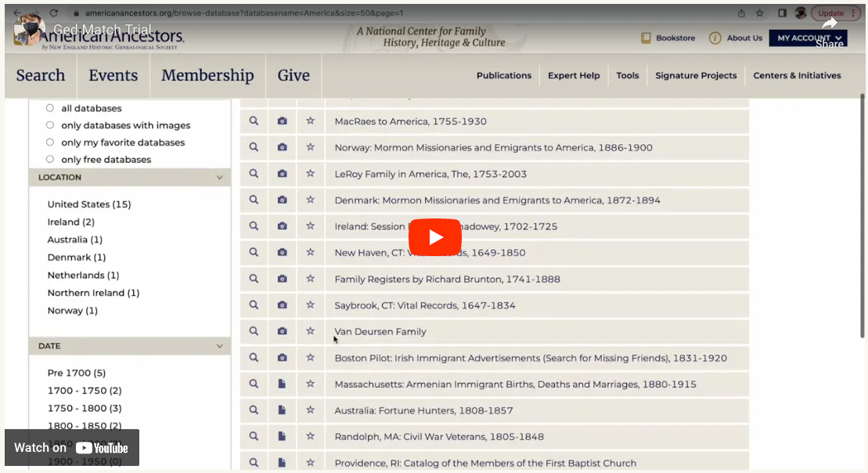
Task: Open the video channel avatar thumbnail
Action: point(29,29)
